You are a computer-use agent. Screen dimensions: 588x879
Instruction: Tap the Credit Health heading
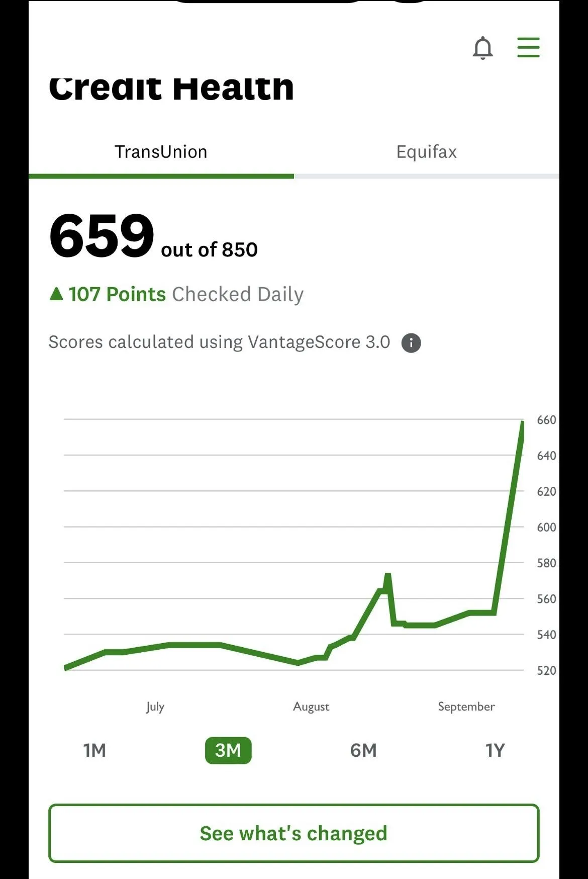click(x=171, y=89)
